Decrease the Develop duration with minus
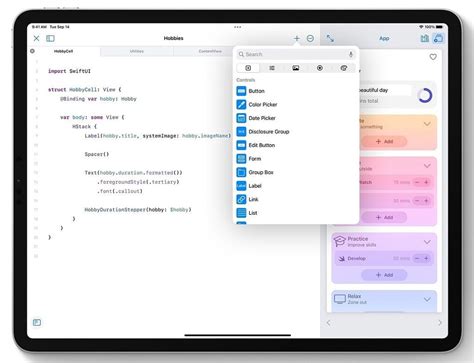Image resolution: width=474 pixels, height=363 pixels. click(x=417, y=258)
